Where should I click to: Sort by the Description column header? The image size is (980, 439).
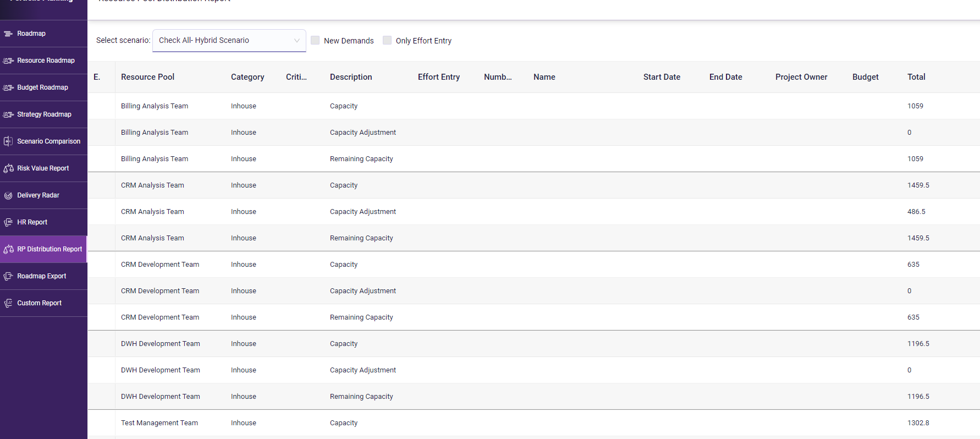click(x=351, y=77)
